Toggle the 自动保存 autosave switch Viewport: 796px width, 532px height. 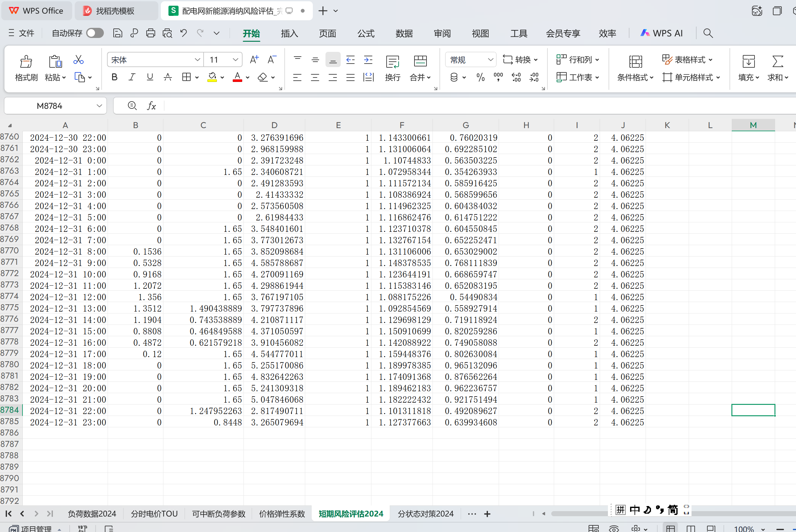pos(95,33)
